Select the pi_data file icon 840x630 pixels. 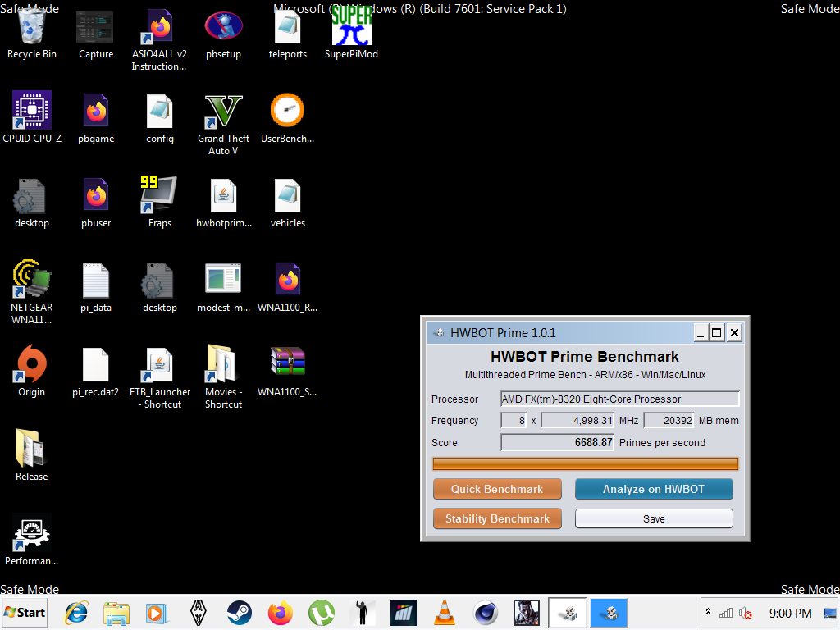coord(95,287)
